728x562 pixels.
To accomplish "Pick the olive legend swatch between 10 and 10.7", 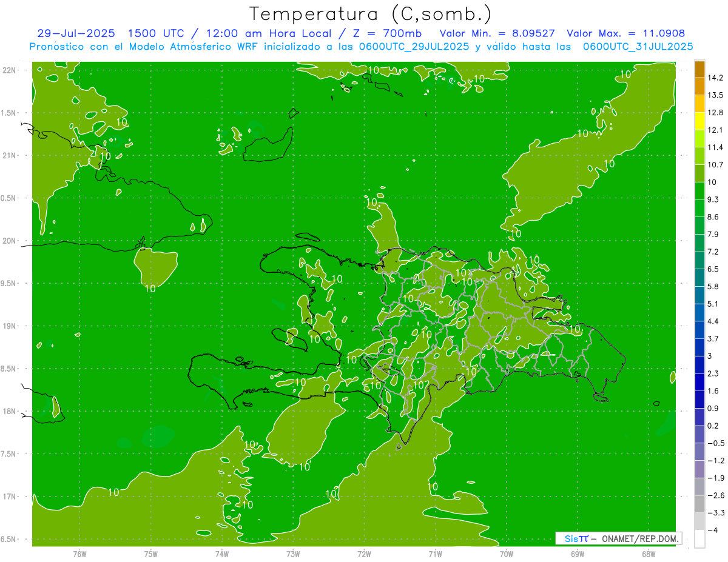I will (x=699, y=173).
